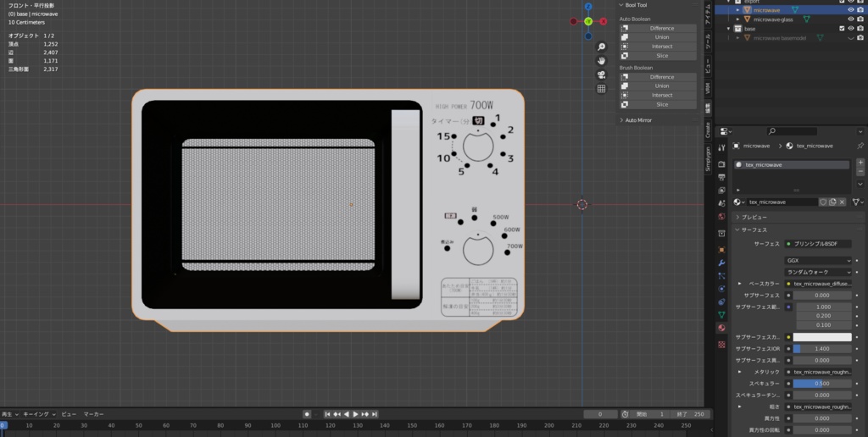The height and width of the screenshot is (437, 868).
Task: Click the viewport zoom magnifier icon
Action: pos(602,47)
